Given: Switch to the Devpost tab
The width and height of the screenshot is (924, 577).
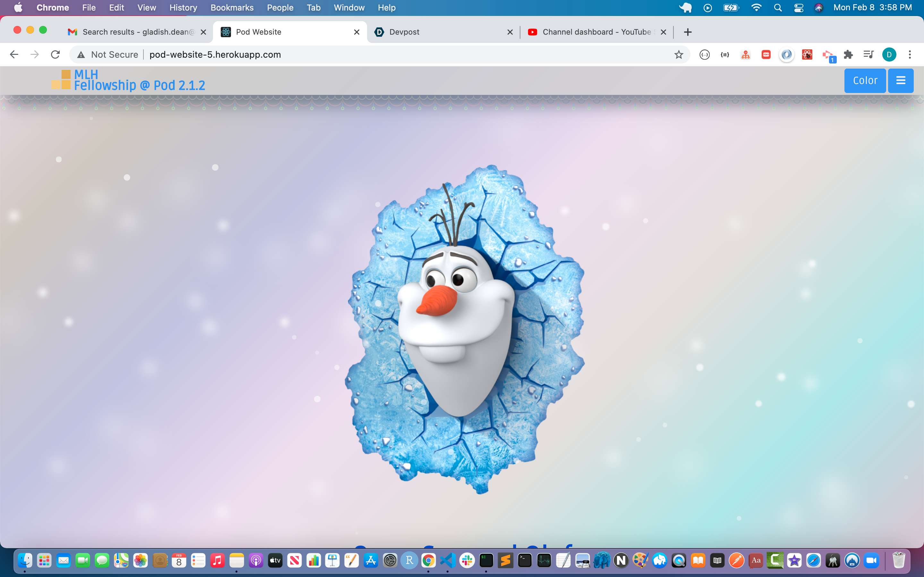Looking at the screenshot, I should pos(404,32).
